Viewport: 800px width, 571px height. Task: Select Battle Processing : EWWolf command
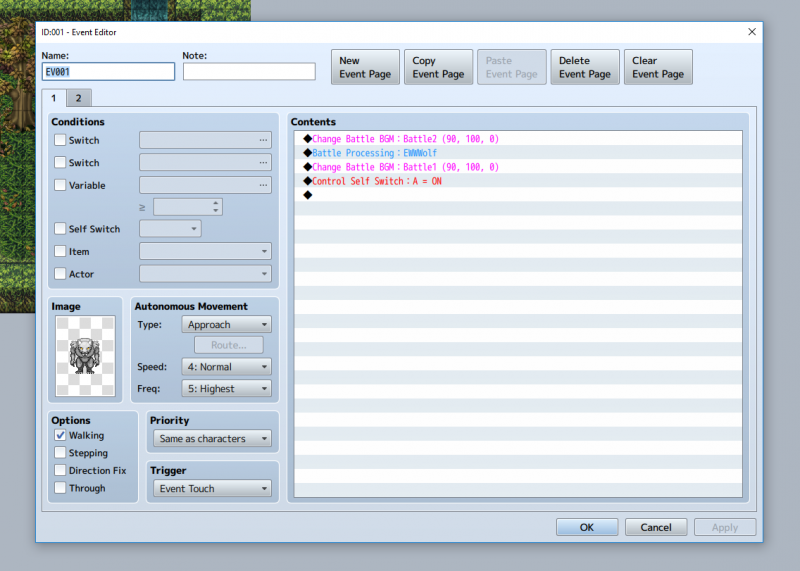coord(518,153)
